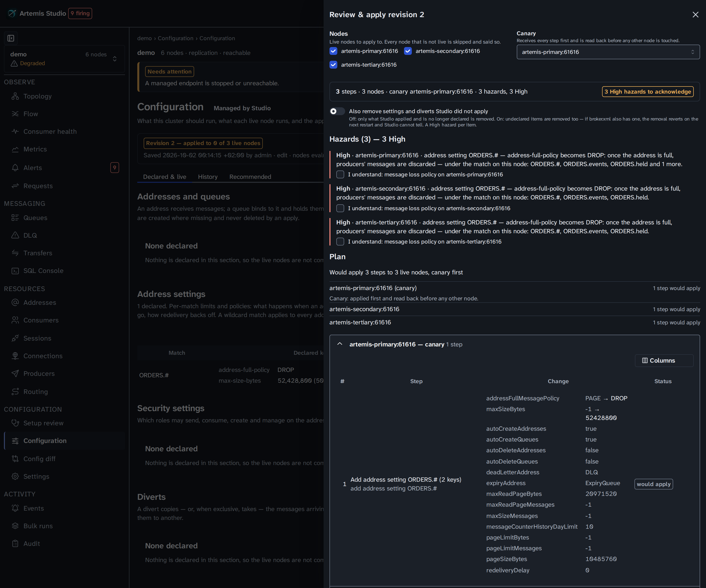Switch to History tab

click(x=208, y=177)
